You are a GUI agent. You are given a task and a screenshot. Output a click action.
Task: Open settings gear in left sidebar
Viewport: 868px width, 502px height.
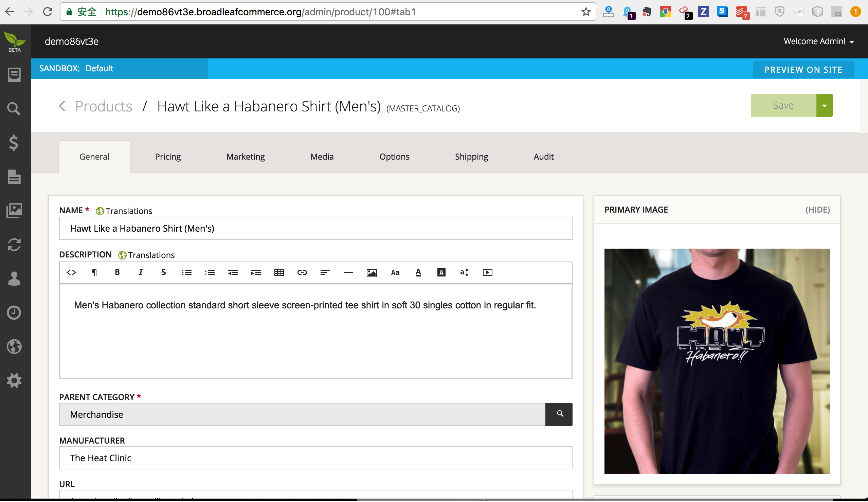click(14, 380)
